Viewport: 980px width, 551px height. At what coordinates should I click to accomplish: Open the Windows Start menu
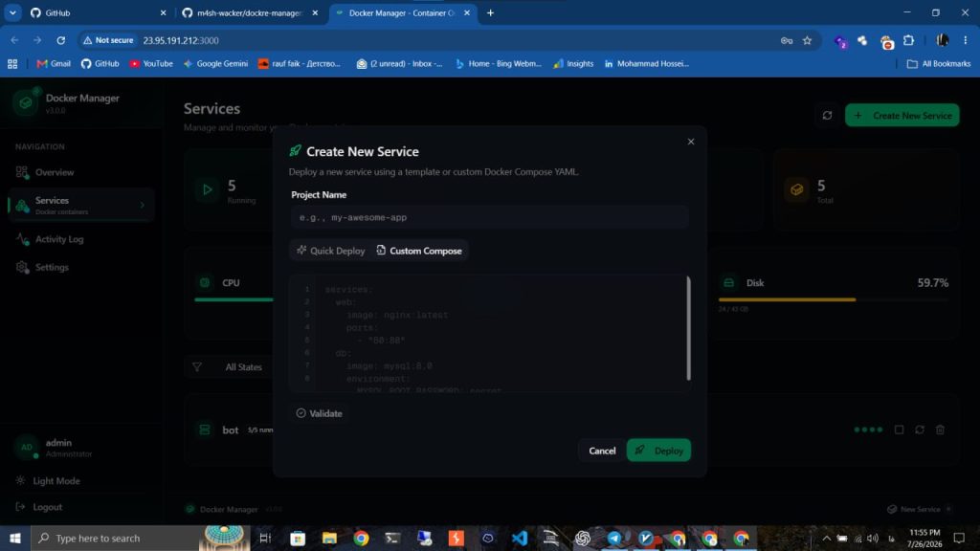pyautogui.click(x=15, y=538)
